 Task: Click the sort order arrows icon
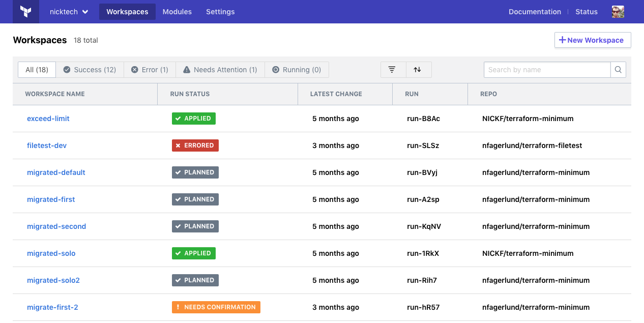[418, 70]
